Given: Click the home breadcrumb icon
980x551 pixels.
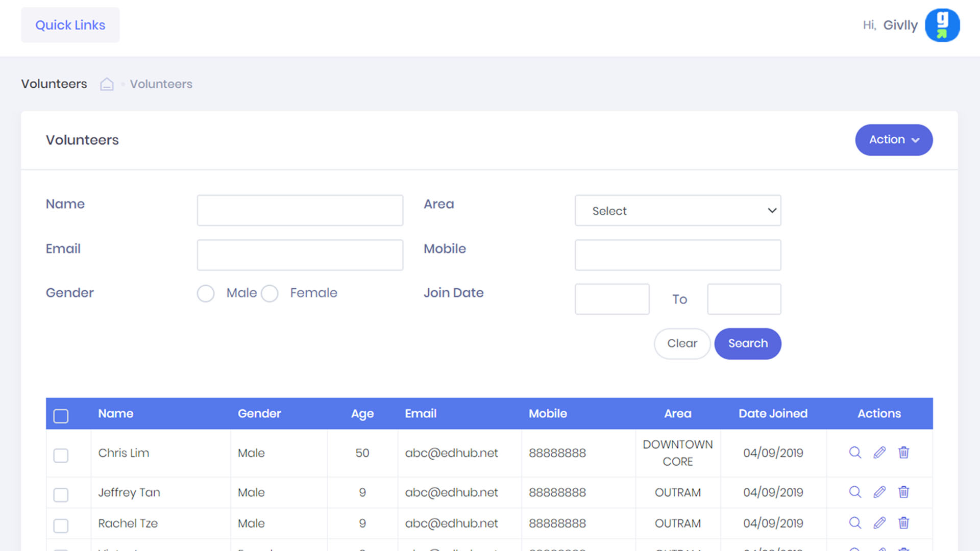Looking at the screenshot, I should click(107, 84).
